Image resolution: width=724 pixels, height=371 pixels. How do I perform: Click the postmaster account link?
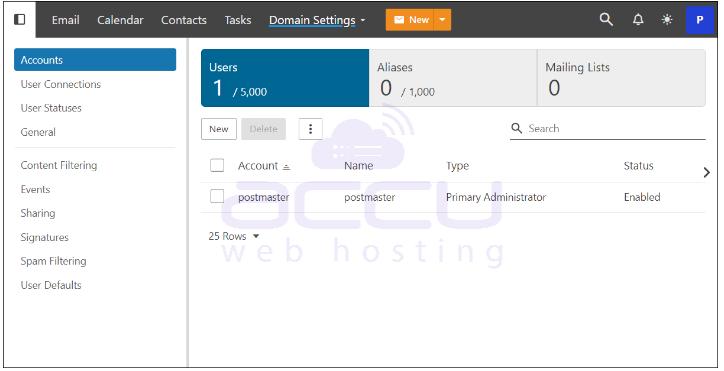[264, 197]
